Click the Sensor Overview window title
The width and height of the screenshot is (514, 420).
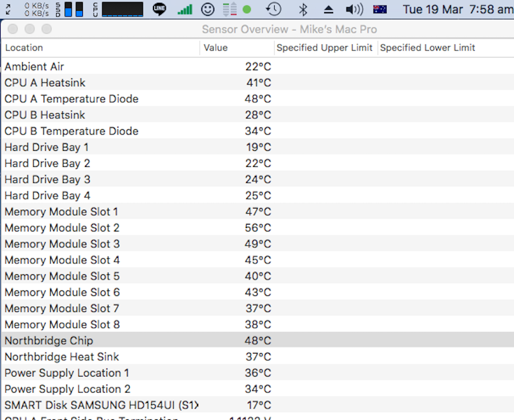pos(289,30)
